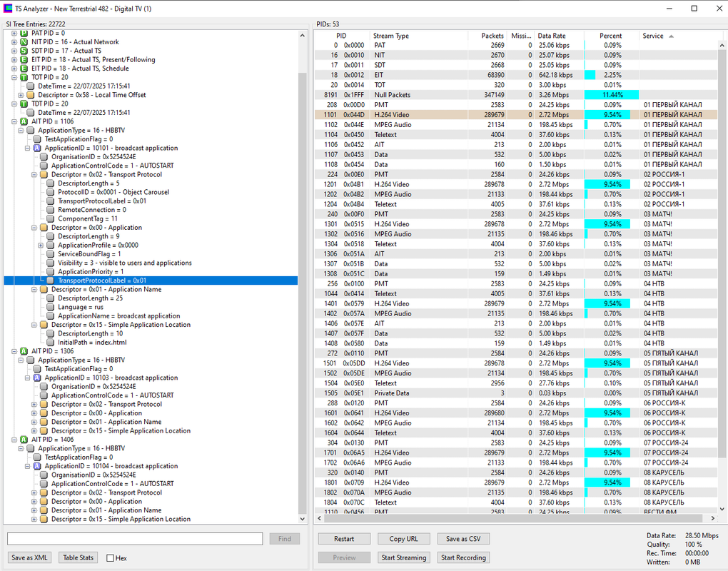Expand Application Name descriptor under AIT 1406

tap(34, 510)
